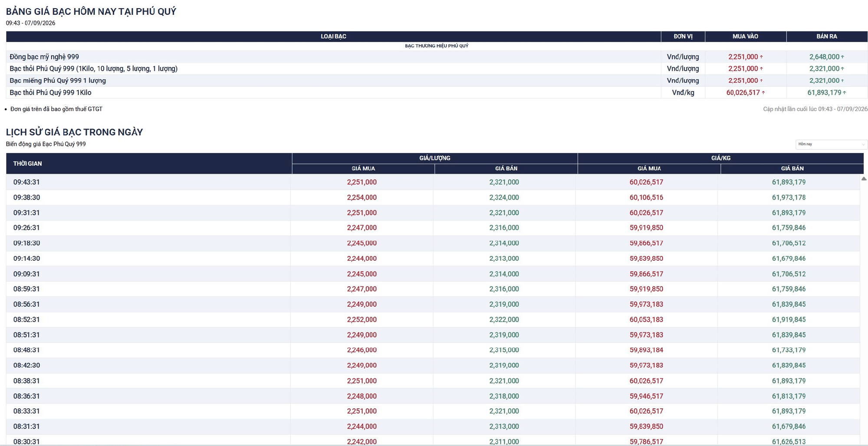Click the "Biến động giá Bạc Phú Quý 999" subtitle

46,144
